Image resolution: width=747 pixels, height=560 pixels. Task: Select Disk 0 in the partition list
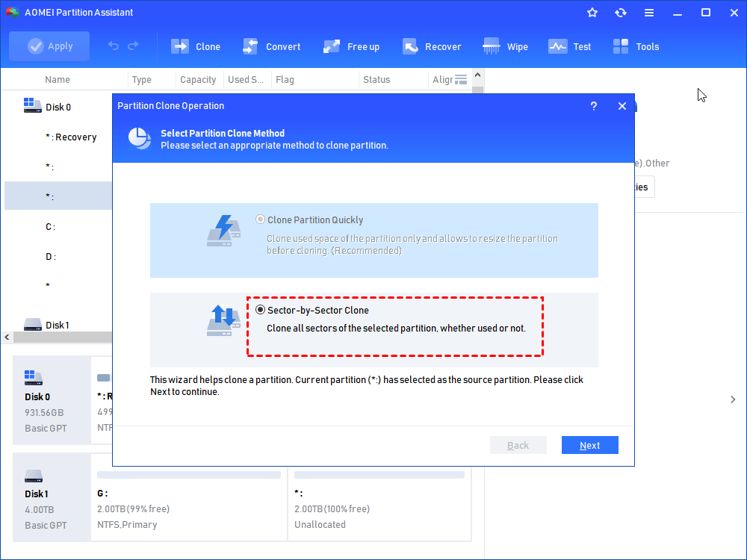[58, 107]
